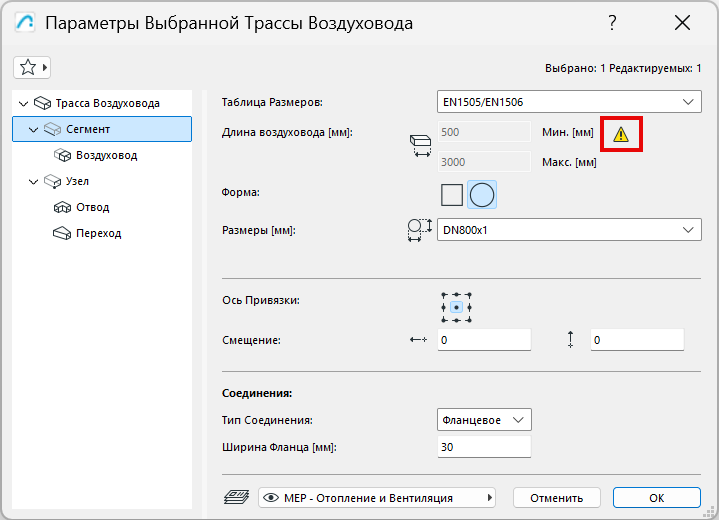Select rectangular duct shape

point(453,194)
